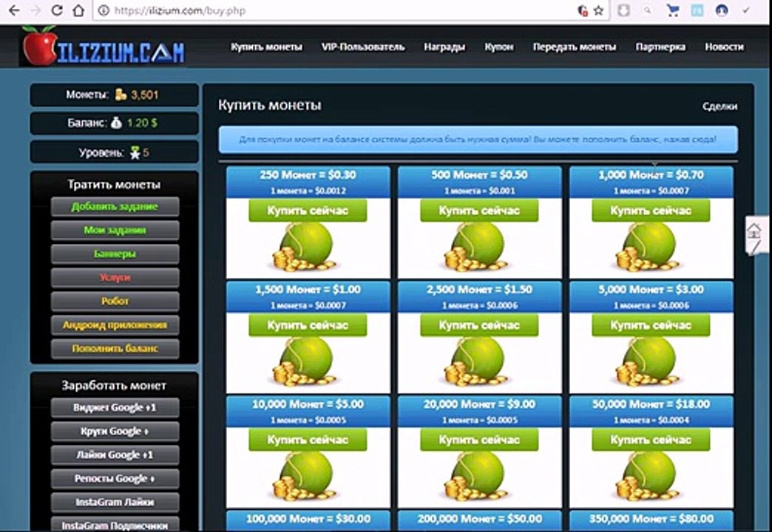Click the site info icon in address bar
Viewport: 772px width, 532px height.
pyautogui.click(x=104, y=10)
